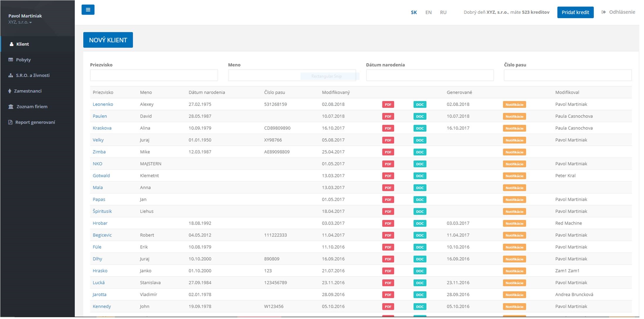Click the Pridať kredit button
The image size is (644, 319).
pos(575,12)
